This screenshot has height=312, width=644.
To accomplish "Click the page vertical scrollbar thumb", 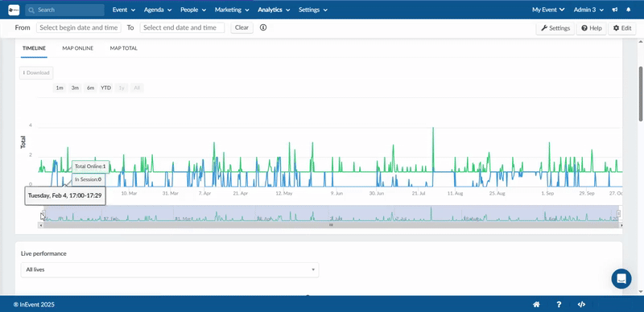I will coord(641,93).
